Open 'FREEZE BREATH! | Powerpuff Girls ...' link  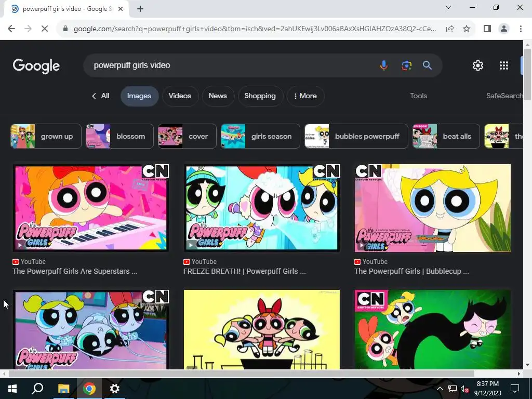point(245,271)
